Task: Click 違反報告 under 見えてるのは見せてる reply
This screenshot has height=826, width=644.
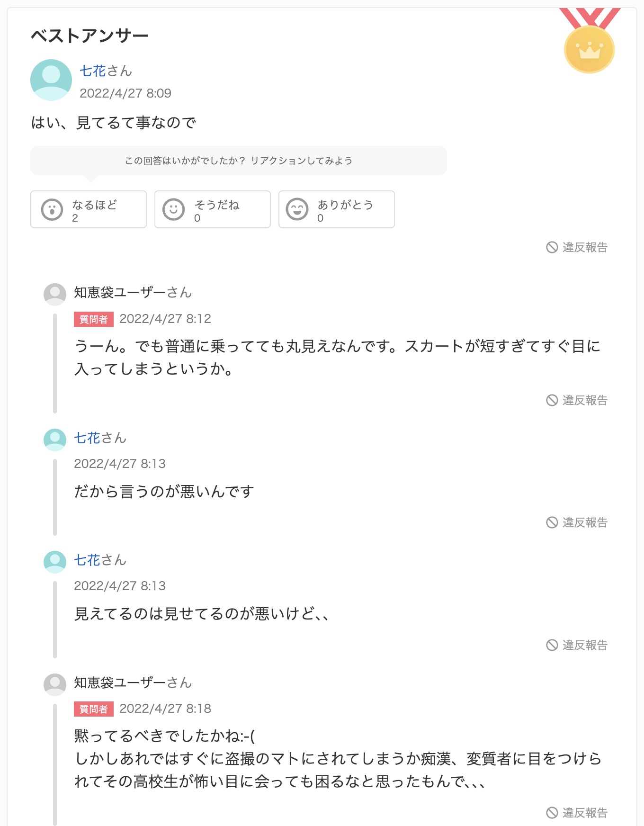Action: point(577,645)
